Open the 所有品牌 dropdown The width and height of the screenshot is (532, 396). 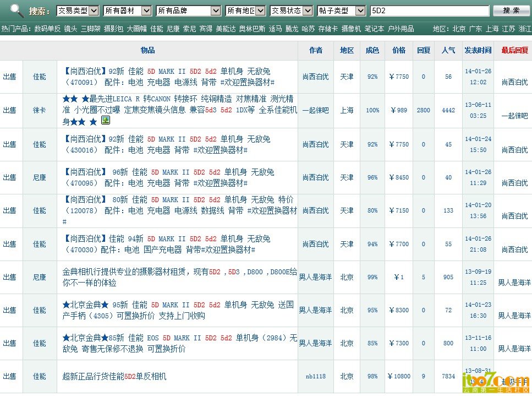tap(189, 11)
